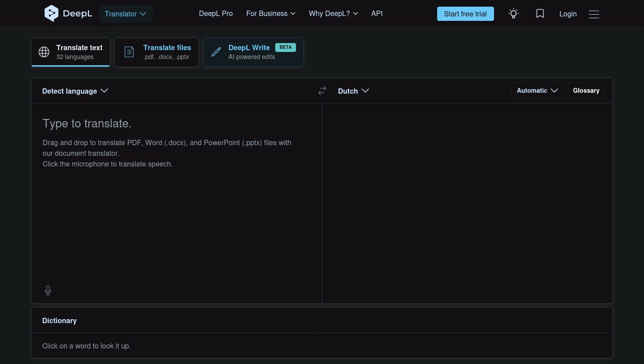Click Start free trial button
Screen dimensions: 644x364
[465, 14]
